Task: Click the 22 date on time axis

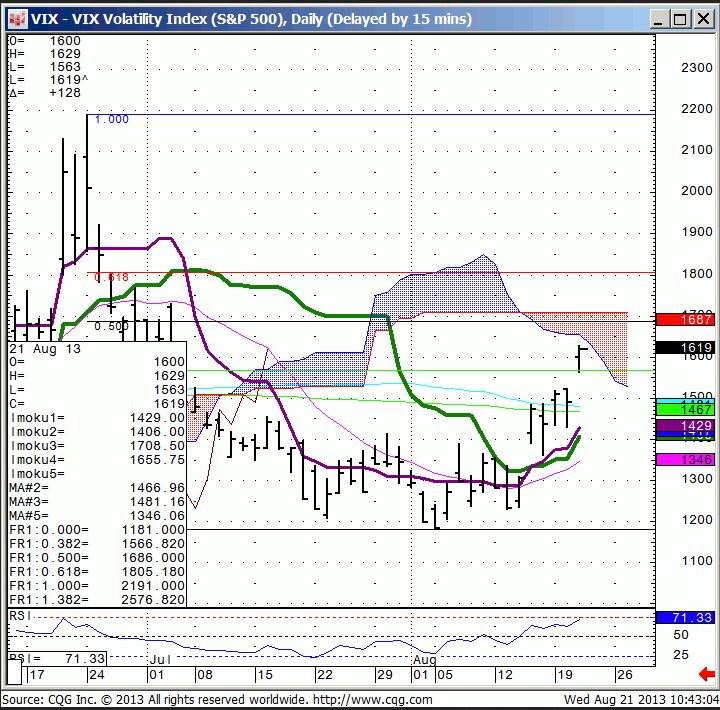Action: point(325,675)
